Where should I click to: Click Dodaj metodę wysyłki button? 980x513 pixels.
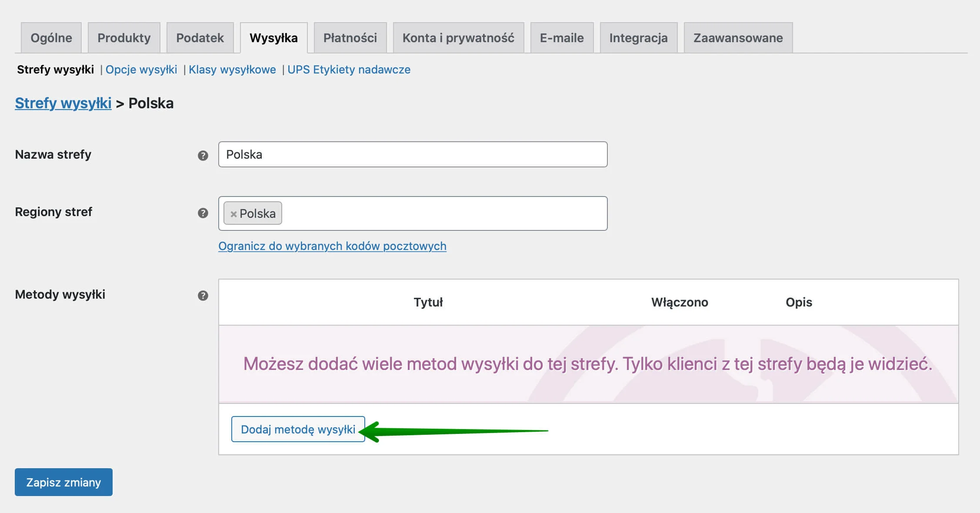[x=298, y=429]
